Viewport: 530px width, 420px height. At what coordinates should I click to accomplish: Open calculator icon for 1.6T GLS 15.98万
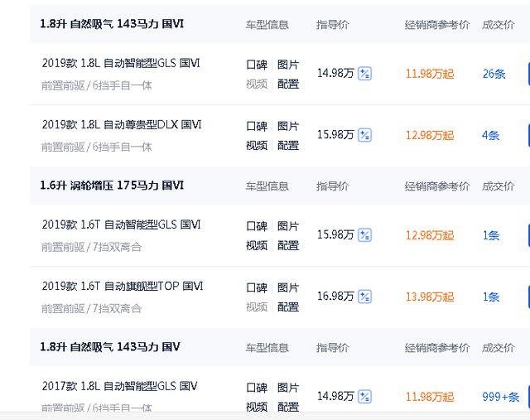coord(364,235)
